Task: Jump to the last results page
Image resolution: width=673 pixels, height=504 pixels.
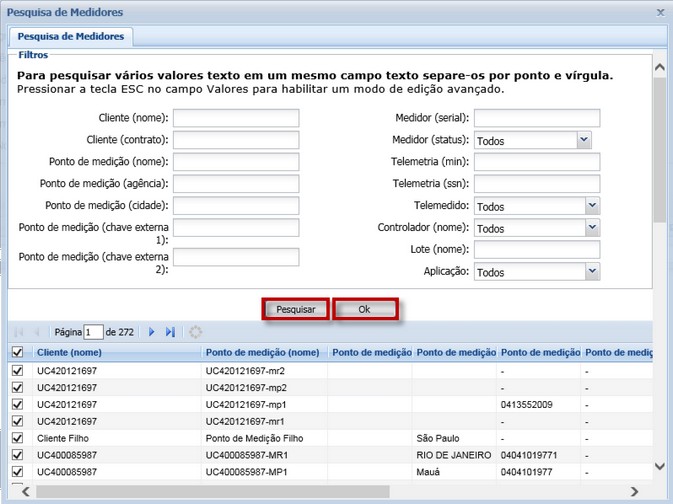Action: [170, 332]
